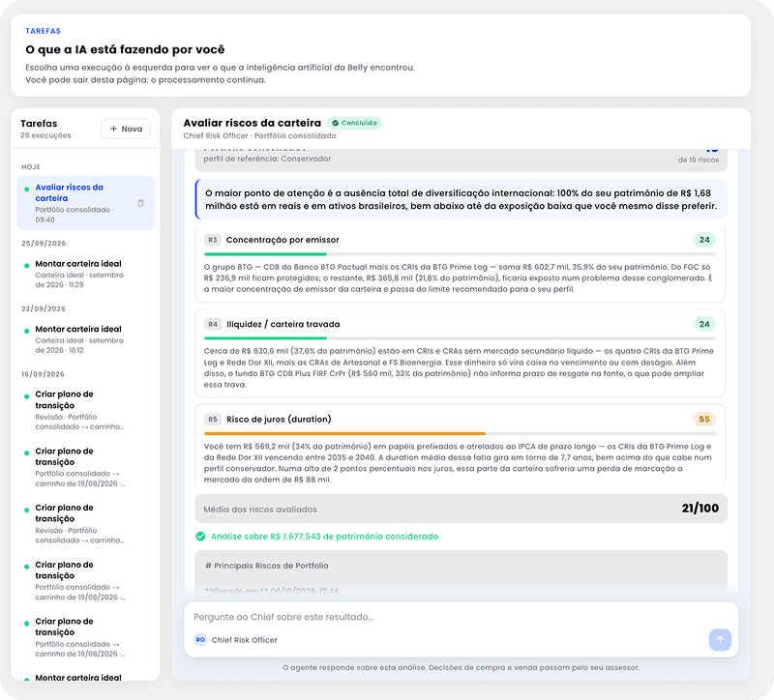
Task: Click the orange Risco de juros progress bar
Action: pos(461,433)
